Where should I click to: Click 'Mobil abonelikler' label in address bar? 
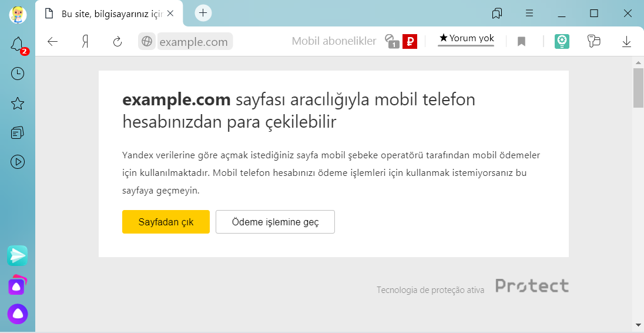334,41
